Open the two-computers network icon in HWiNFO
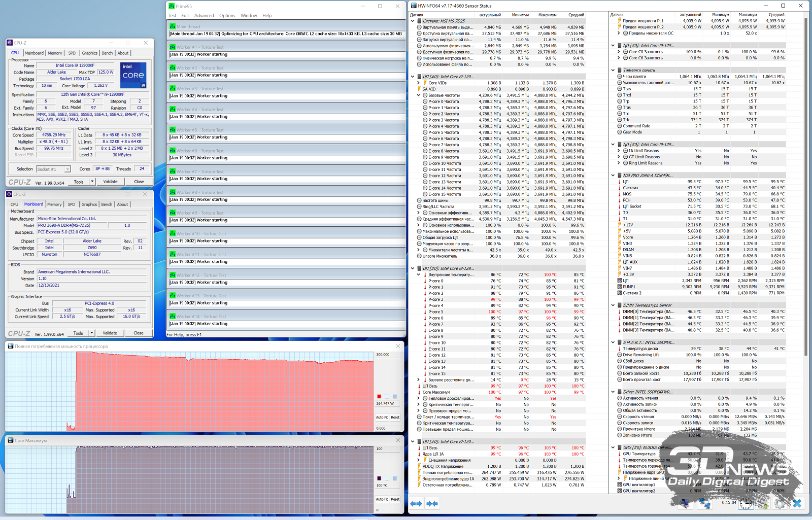 704,503
